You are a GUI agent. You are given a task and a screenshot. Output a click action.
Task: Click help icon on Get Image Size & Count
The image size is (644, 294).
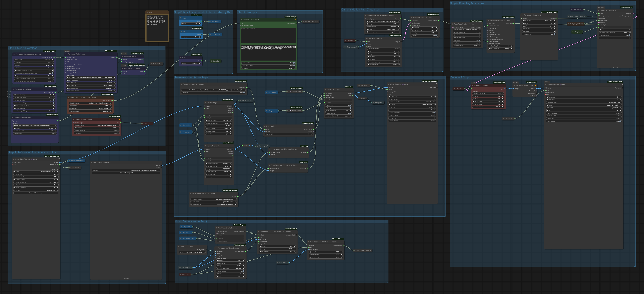(x=536, y=85)
